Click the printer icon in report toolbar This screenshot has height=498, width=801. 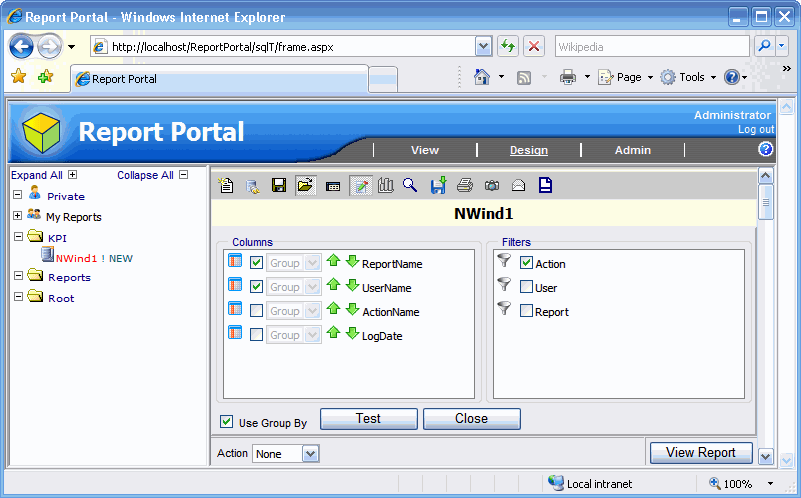(x=465, y=185)
